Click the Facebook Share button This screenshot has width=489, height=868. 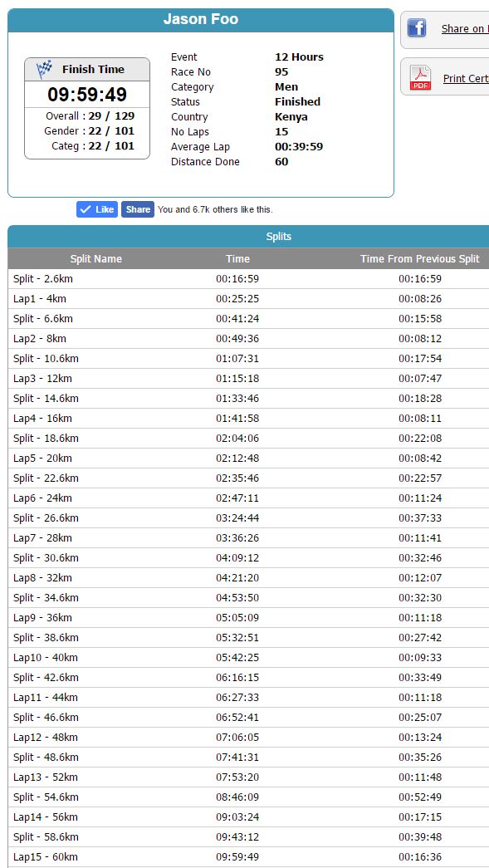click(x=138, y=209)
